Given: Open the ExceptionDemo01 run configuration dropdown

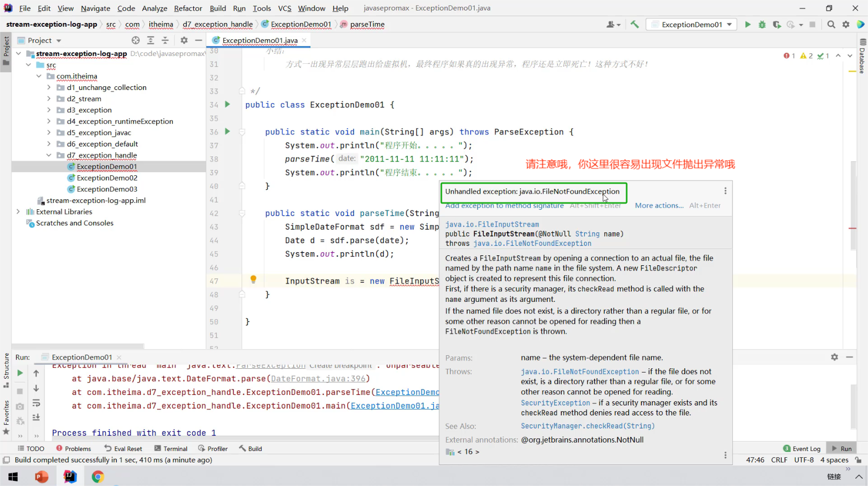Looking at the screenshot, I should click(691, 25).
